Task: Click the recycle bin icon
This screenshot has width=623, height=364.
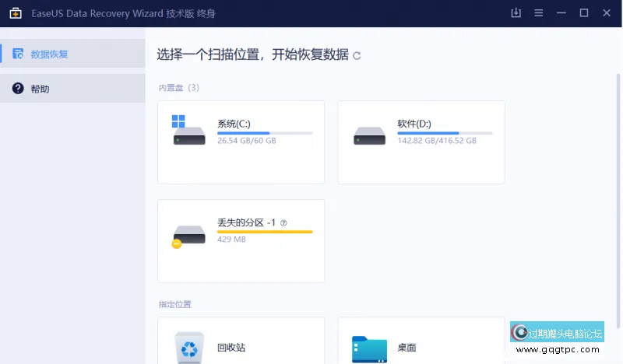Action: click(x=189, y=348)
